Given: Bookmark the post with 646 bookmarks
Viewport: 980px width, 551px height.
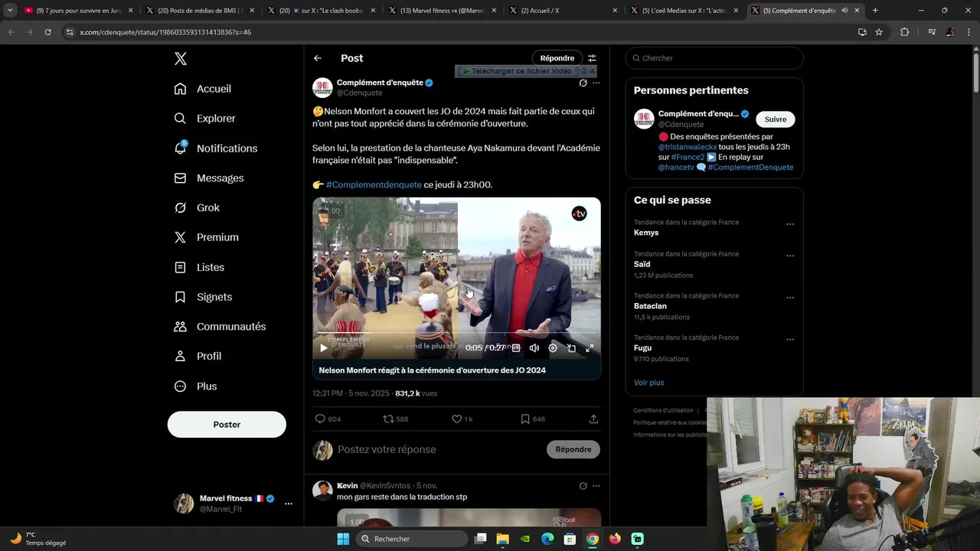Looking at the screenshot, I should [532, 419].
